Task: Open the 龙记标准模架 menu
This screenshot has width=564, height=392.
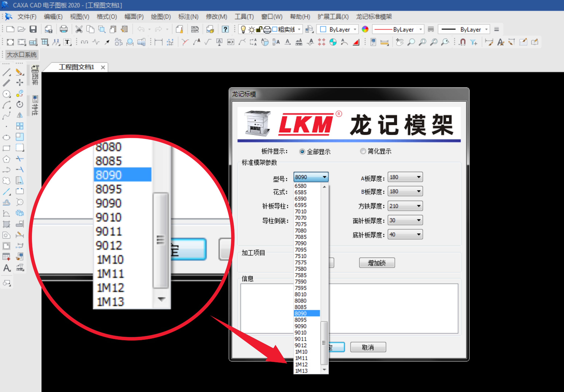Action: click(374, 17)
